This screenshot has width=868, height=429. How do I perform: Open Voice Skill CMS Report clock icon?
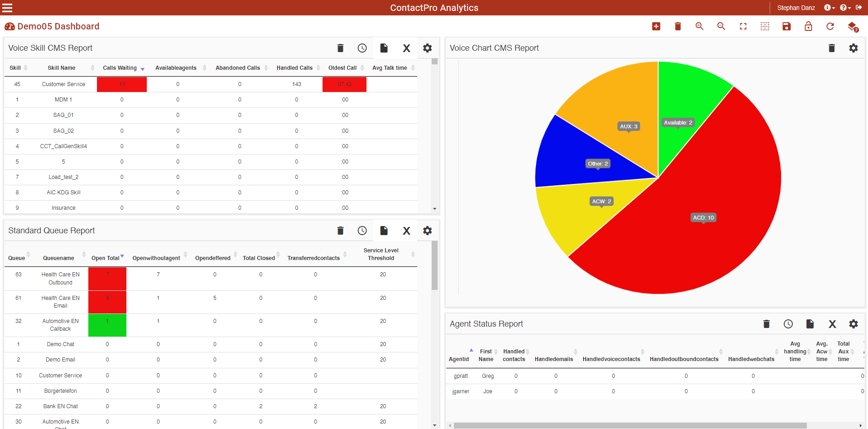tap(362, 48)
